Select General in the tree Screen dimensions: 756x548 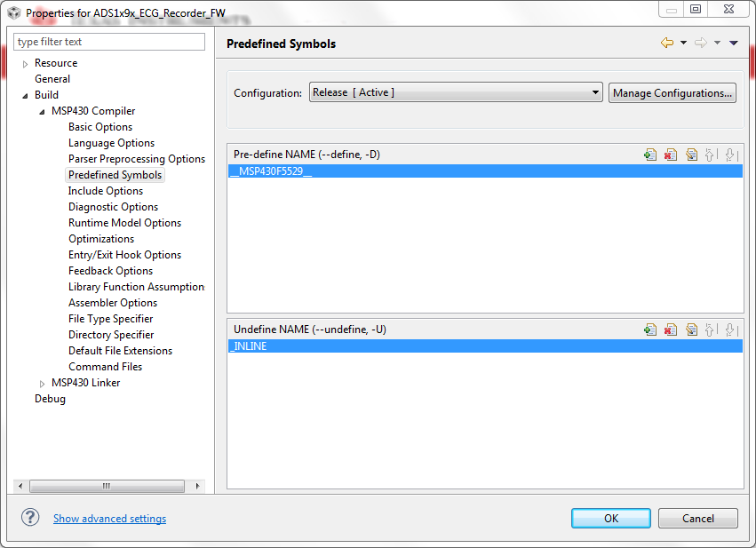(52, 79)
